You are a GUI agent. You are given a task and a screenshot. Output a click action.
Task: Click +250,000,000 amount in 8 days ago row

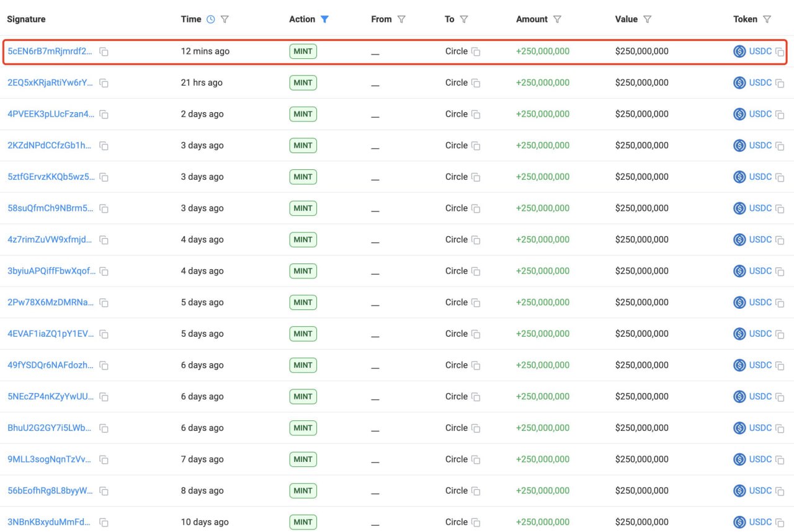click(543, 490)
